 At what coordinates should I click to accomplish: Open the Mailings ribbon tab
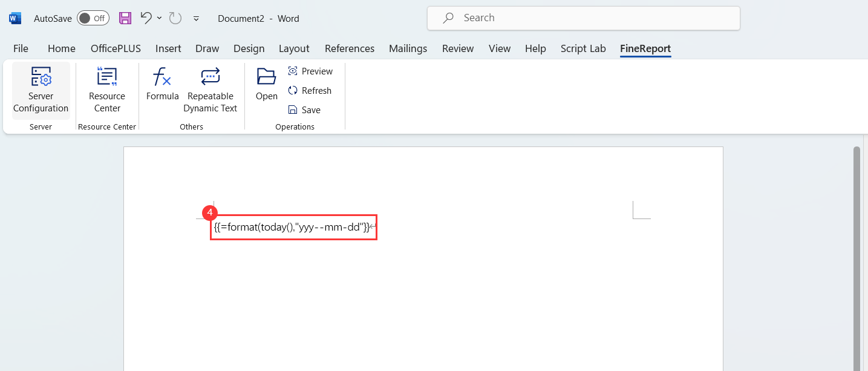tap(408, 48)
